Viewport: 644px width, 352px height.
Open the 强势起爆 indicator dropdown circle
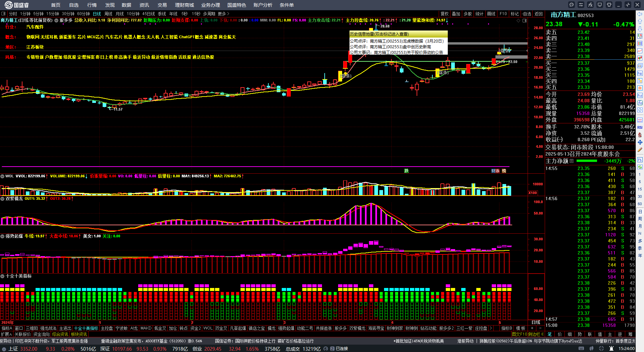click(2, 236)
